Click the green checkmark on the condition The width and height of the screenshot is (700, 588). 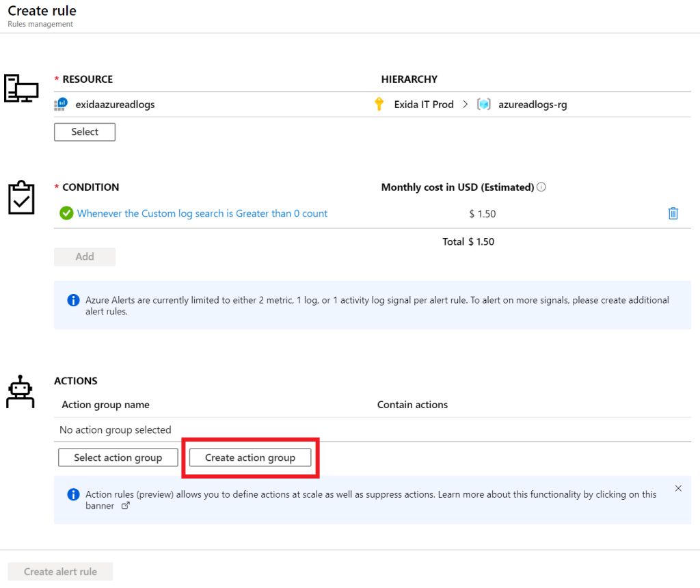click(66, 213)
